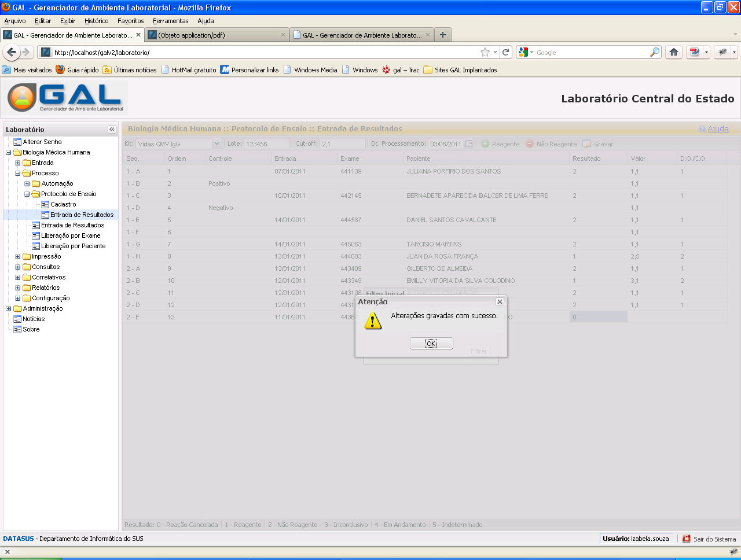Open a new browser tab

click(x=443, y=35)
